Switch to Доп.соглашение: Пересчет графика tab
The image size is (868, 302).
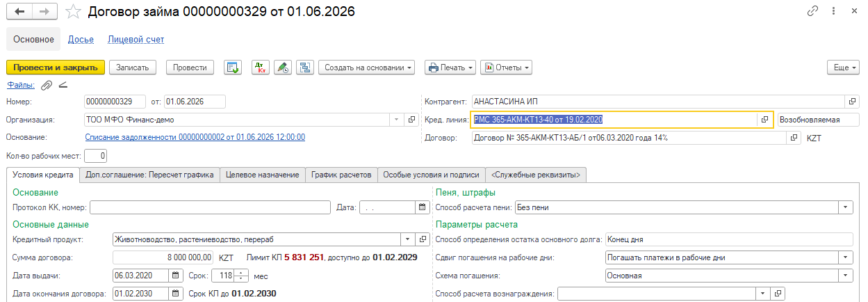click(149, 175)
